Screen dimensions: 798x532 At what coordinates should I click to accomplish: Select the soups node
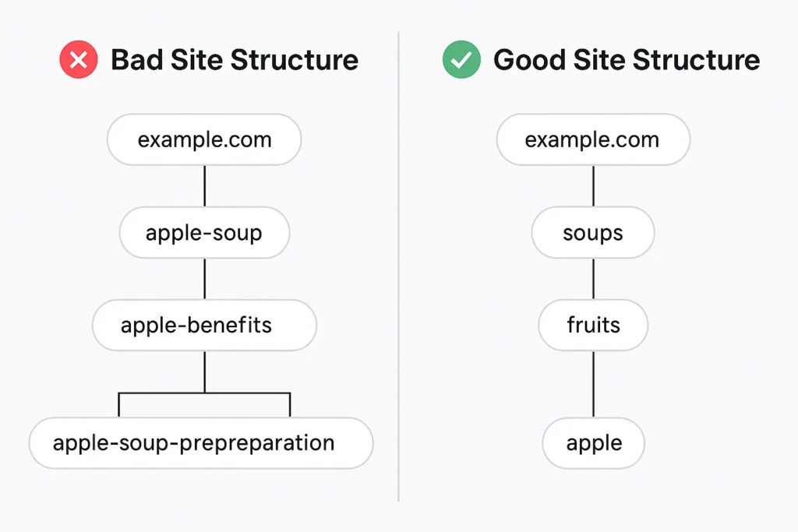click(593, 232)
